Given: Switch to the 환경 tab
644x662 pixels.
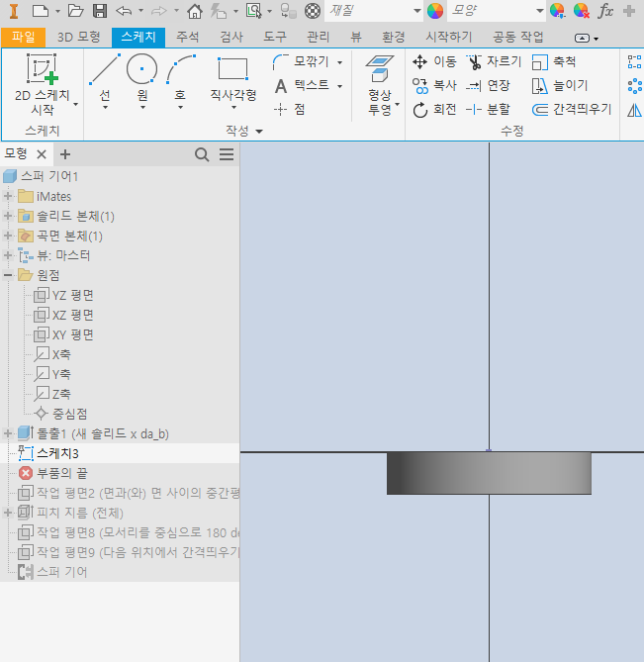Looking at the screenshot, I should pos(394,38).
